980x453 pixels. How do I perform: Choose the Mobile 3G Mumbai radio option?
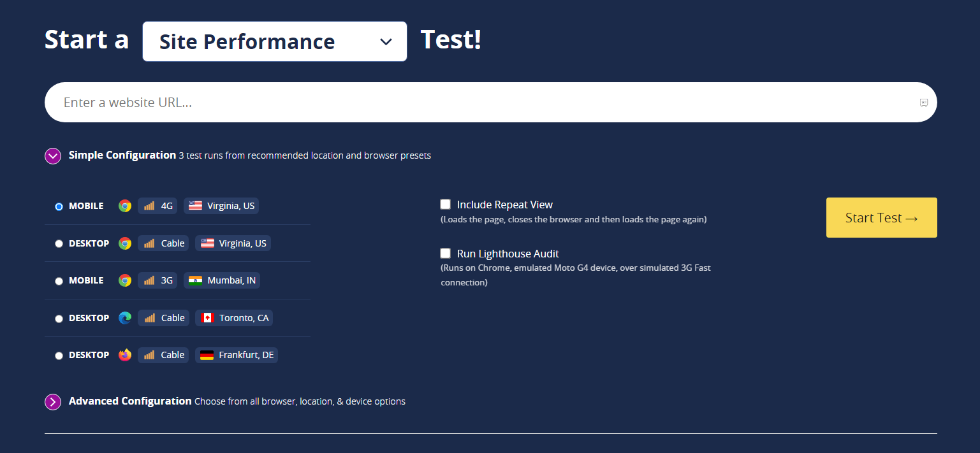pyautogui.click(x=59, y=281)
